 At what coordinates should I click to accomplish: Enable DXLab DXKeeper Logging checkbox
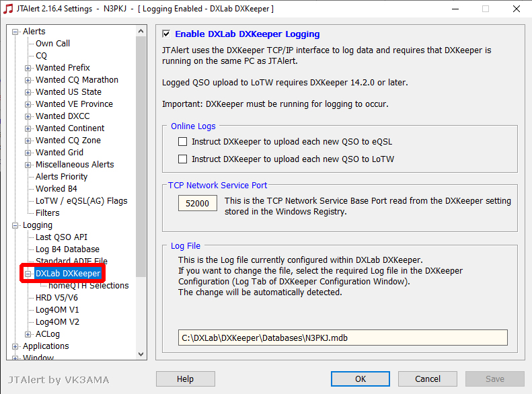pyautogui.click(x=166, y=34)
